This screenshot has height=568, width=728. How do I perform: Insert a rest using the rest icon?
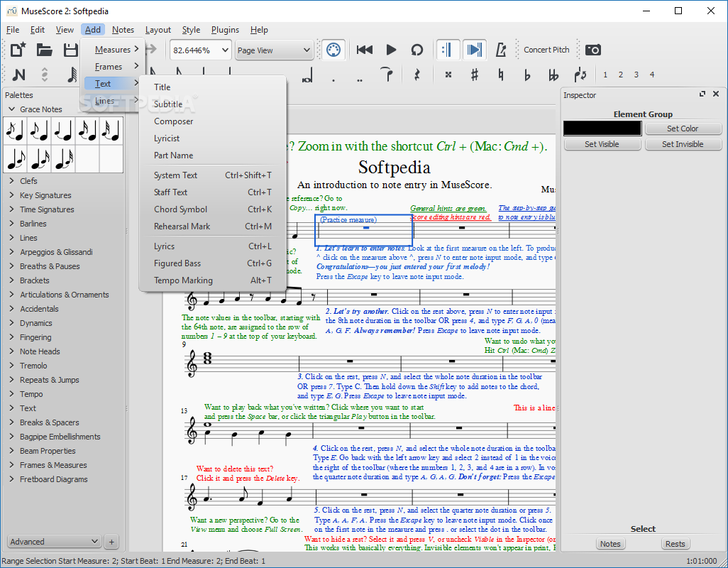(417, 75)
